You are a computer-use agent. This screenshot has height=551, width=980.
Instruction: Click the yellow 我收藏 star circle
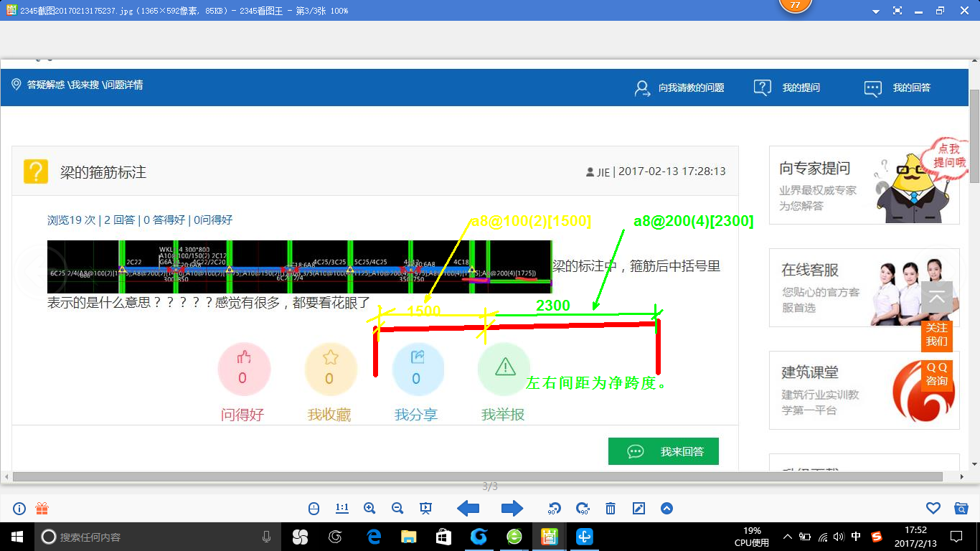click(x=331, y=369)
